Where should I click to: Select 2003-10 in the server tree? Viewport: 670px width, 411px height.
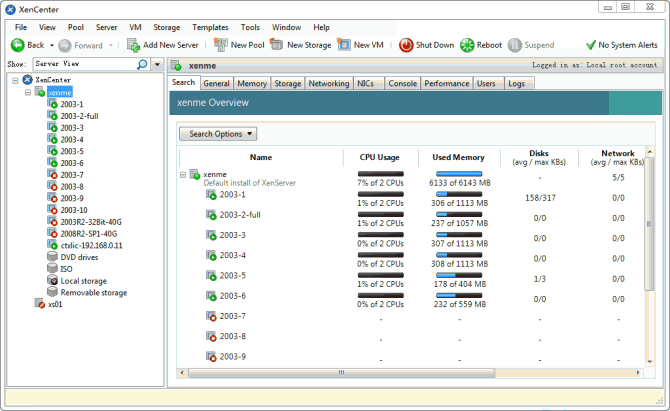pyautogui.click(x=74, y=210)
